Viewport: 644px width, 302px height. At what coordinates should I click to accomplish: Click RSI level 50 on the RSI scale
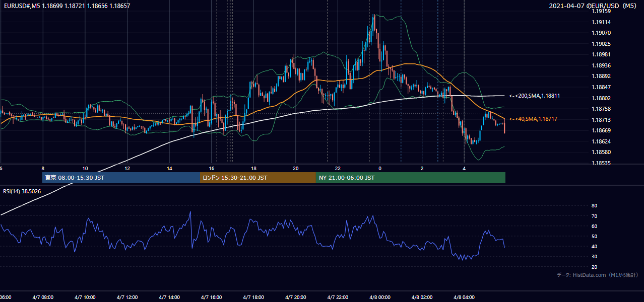coord(594,236)
